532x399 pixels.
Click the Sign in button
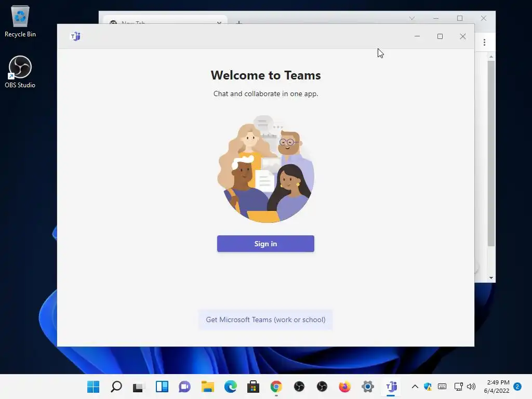[265, 244]
